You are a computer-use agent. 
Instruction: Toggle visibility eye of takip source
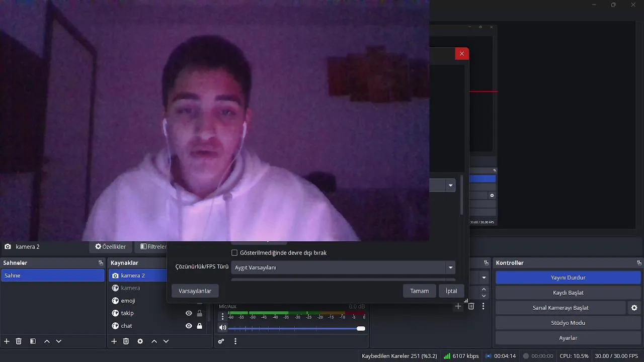189,313
